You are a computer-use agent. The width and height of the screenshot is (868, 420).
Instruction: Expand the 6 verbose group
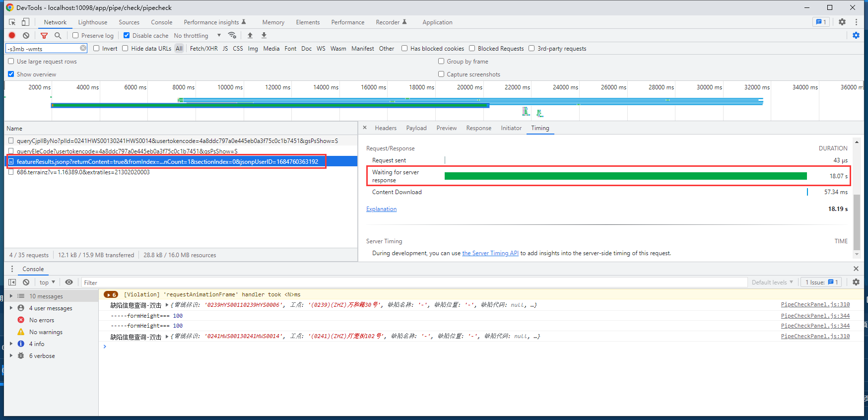(x=11, y=355)
